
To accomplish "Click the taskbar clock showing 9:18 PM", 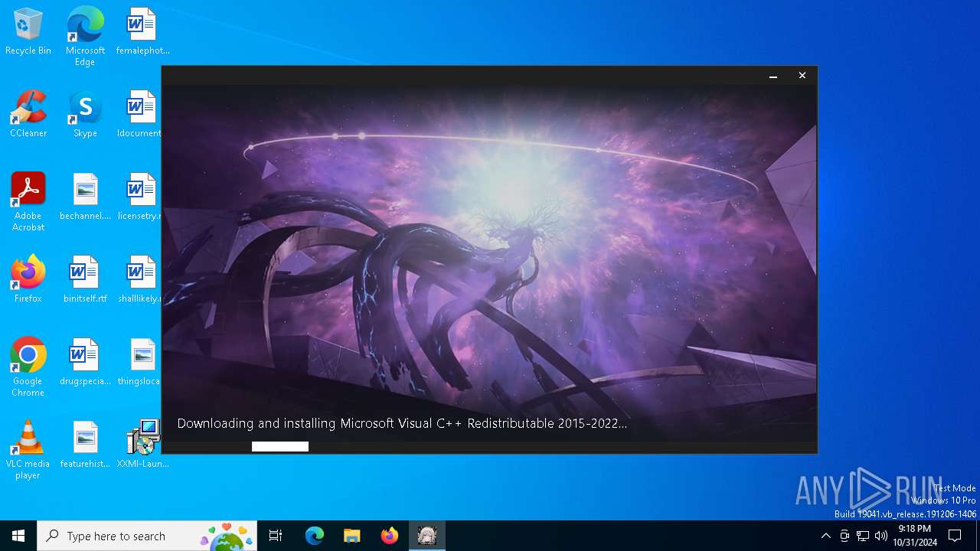I will 914,536.
